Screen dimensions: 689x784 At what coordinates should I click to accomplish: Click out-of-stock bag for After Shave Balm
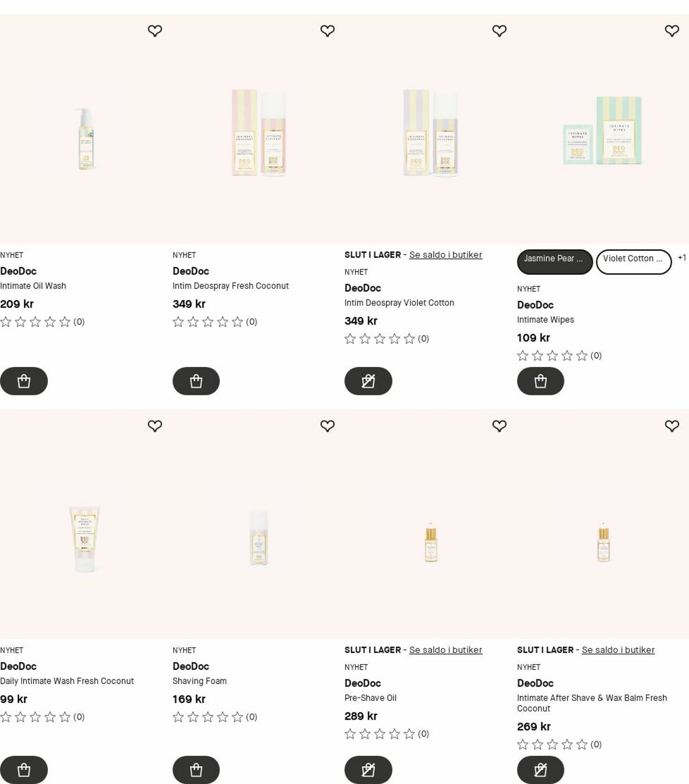pyautogui.click(x=541, y=770)
